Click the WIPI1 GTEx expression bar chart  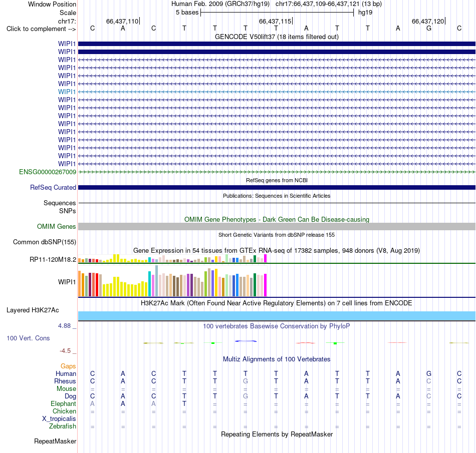pos(172,281)
